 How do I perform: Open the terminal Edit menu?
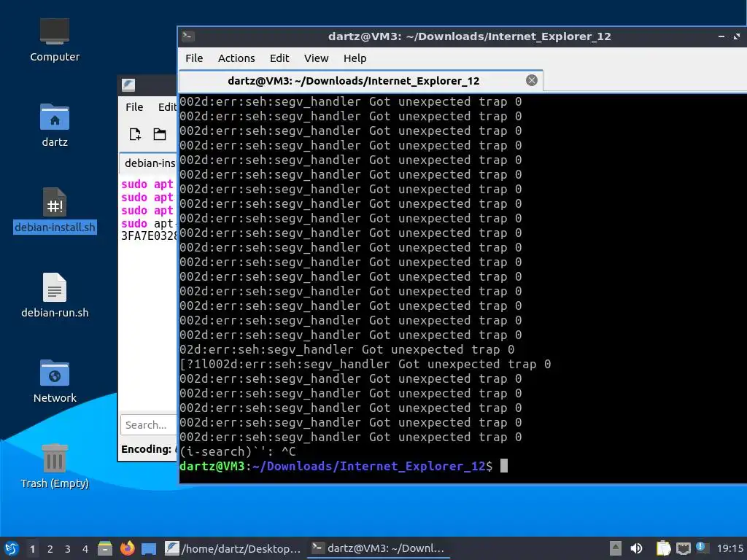(279, 58)
